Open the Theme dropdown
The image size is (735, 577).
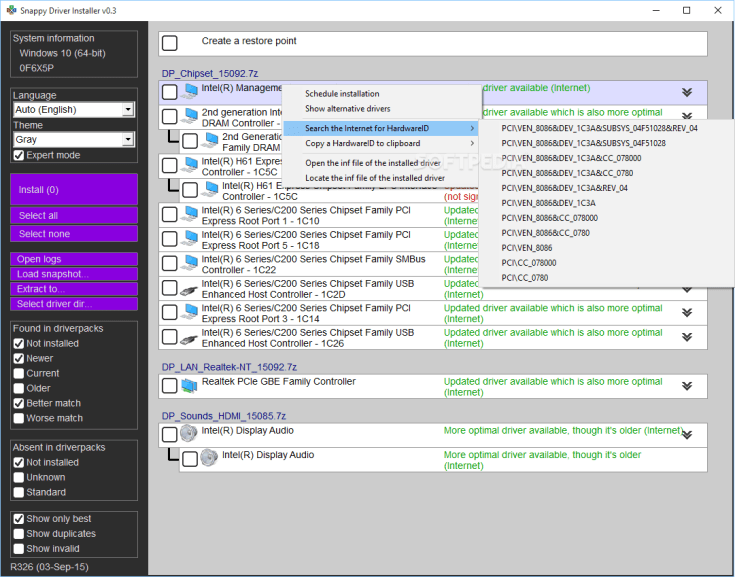tap(128, 140)
